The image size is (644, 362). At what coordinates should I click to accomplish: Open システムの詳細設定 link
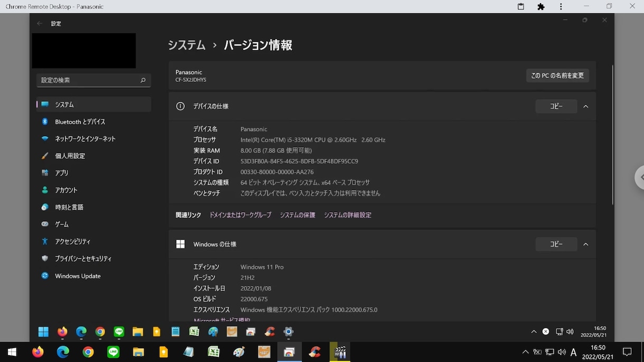347,215
